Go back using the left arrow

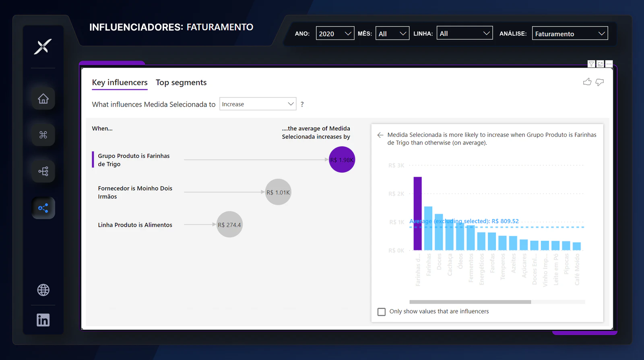[380, 135]
